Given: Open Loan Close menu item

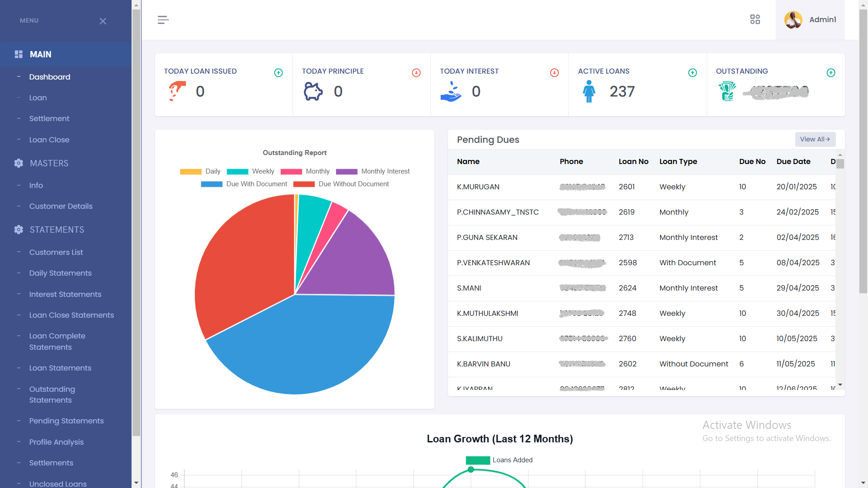Looking at the screenshot, I should (49, 140).
